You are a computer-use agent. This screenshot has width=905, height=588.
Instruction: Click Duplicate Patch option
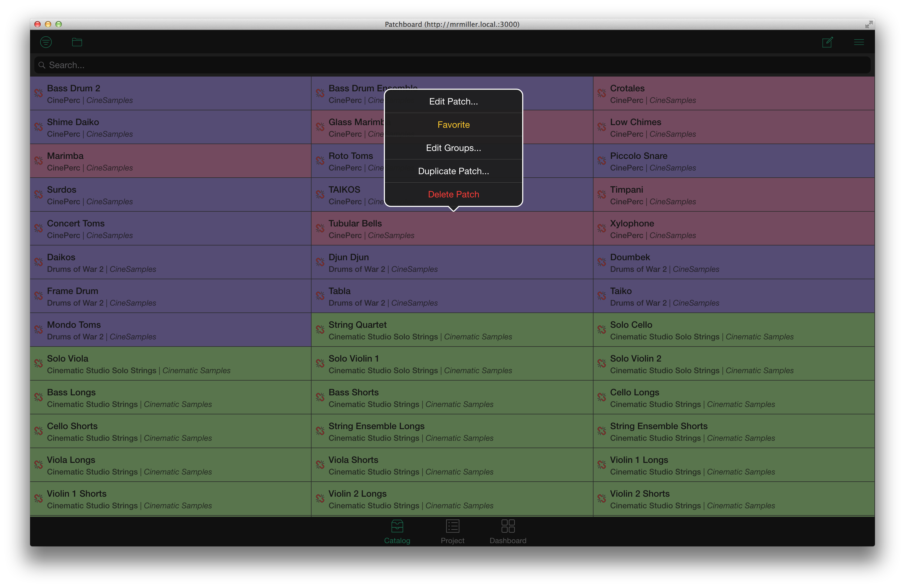pyautogui.click(x=453, y=171)
